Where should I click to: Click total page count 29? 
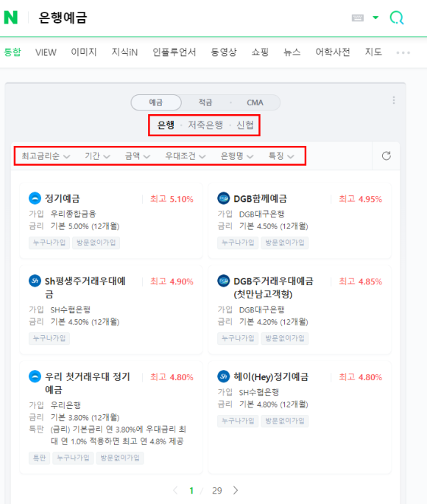click(x=217, y=491)
